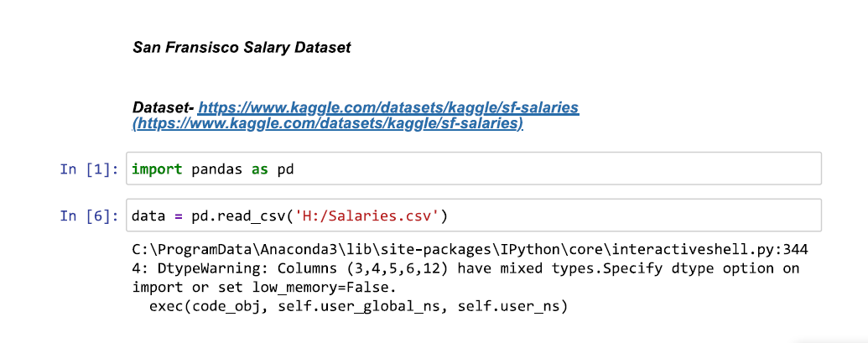Click the exec(code_obj output line
Screen dimensions: 868x343
click(x=359, y=306)
